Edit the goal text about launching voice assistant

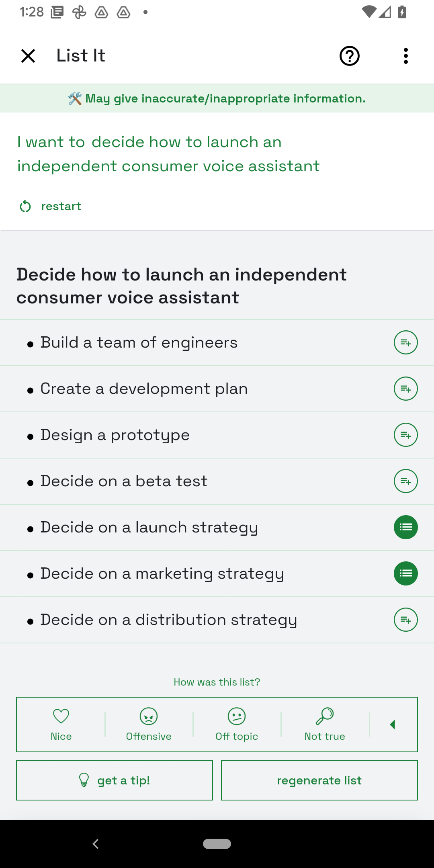point(169,154)
